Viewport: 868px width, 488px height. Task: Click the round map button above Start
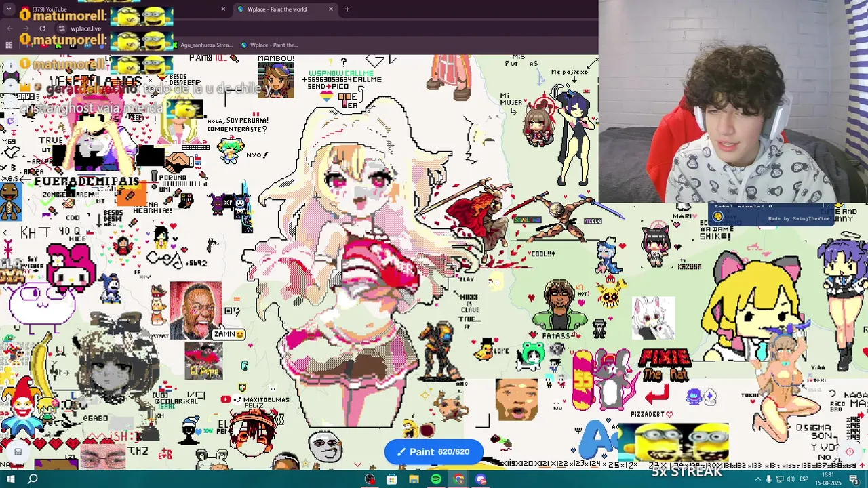tap(18, 451)
